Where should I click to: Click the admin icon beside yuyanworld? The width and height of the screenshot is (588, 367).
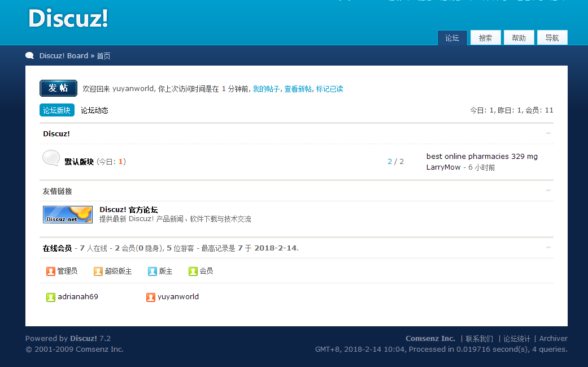(151, 297)
